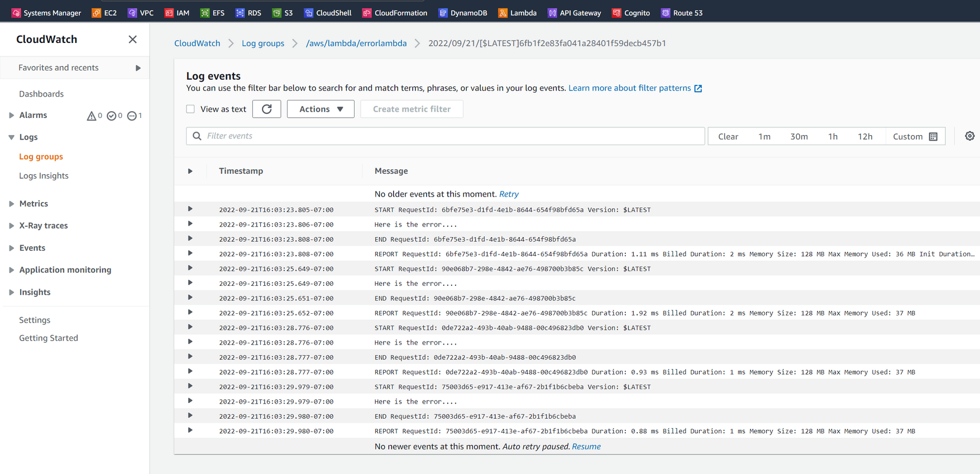Click the Timestamp column header

[x=241, y=171]
